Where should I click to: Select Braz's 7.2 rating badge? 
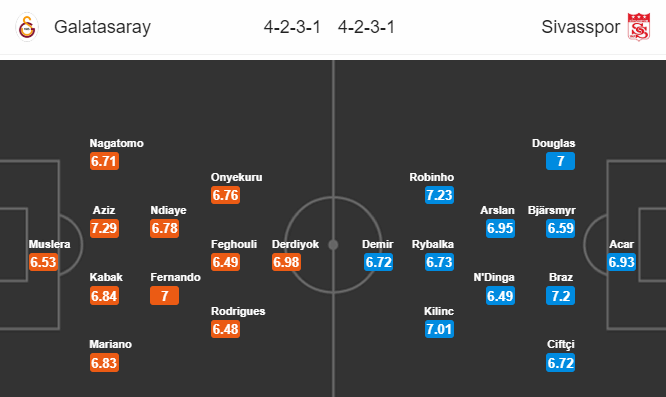561,296
